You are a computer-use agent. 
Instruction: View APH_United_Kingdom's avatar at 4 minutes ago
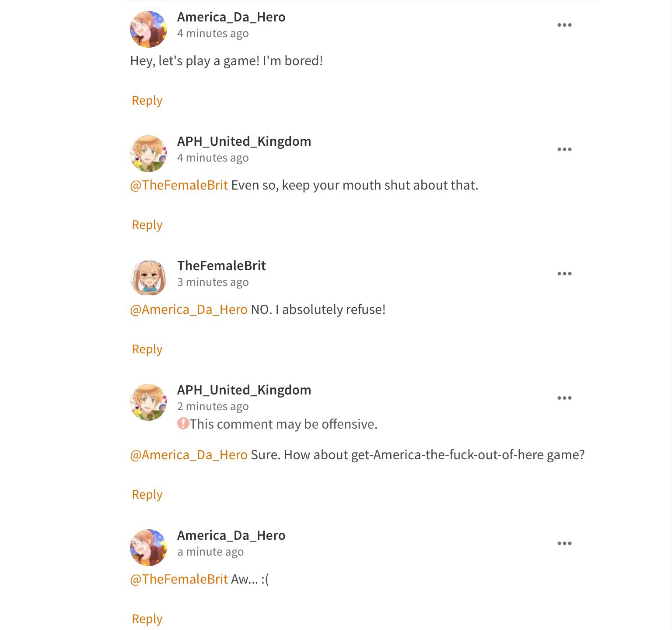[148, 154]
